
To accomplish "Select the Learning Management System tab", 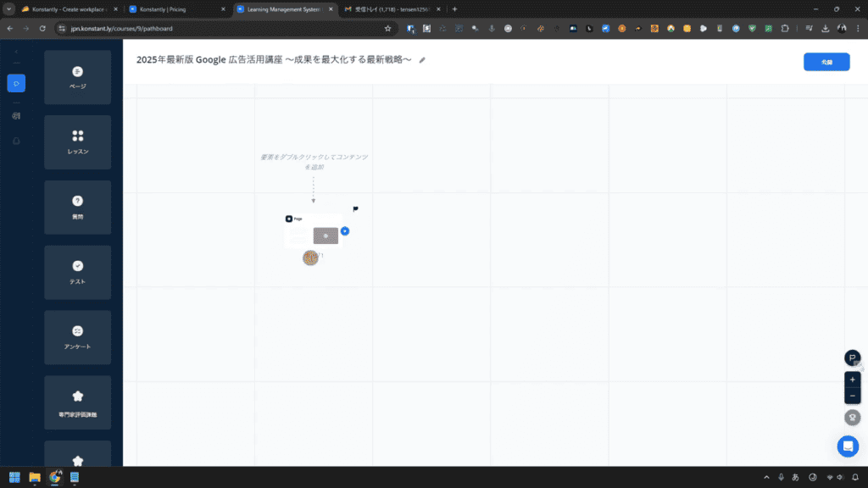I will click(284, 9).
